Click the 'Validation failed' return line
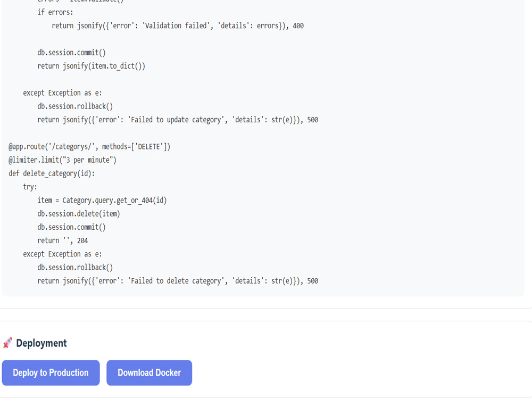Viewport: 532px width, 399px height. click(178, 26)
